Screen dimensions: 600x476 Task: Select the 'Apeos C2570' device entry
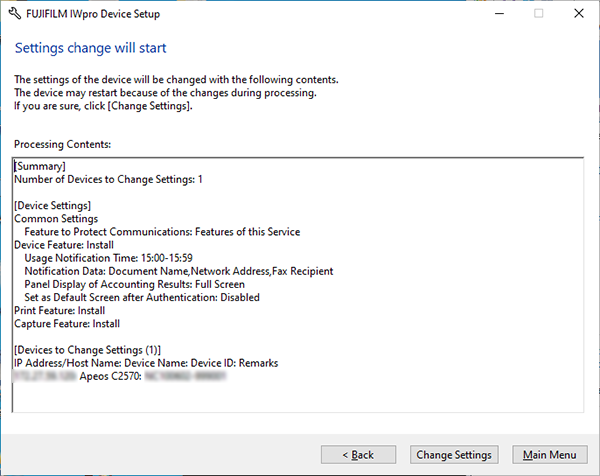pyautogui.click(x=119, y=376)
